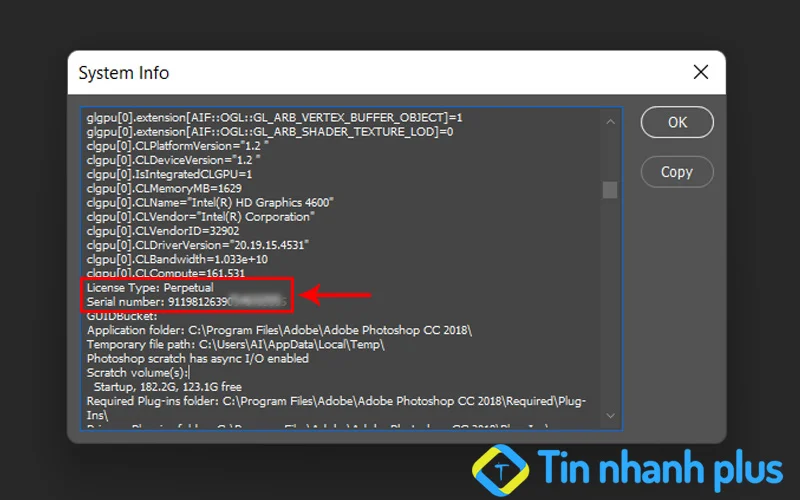Click the License Type: Perpetual line

(150, 288)
